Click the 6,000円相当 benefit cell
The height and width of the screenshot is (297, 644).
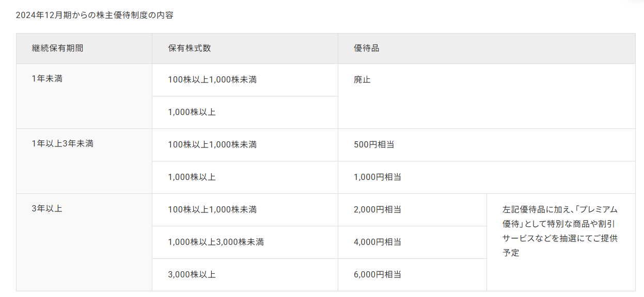coord(378,275)
